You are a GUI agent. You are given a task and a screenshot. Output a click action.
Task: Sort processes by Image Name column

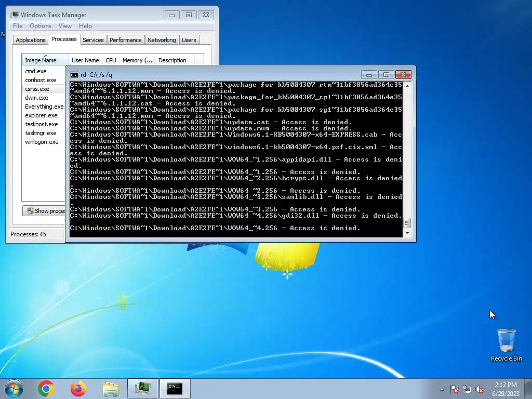[45, 60]
